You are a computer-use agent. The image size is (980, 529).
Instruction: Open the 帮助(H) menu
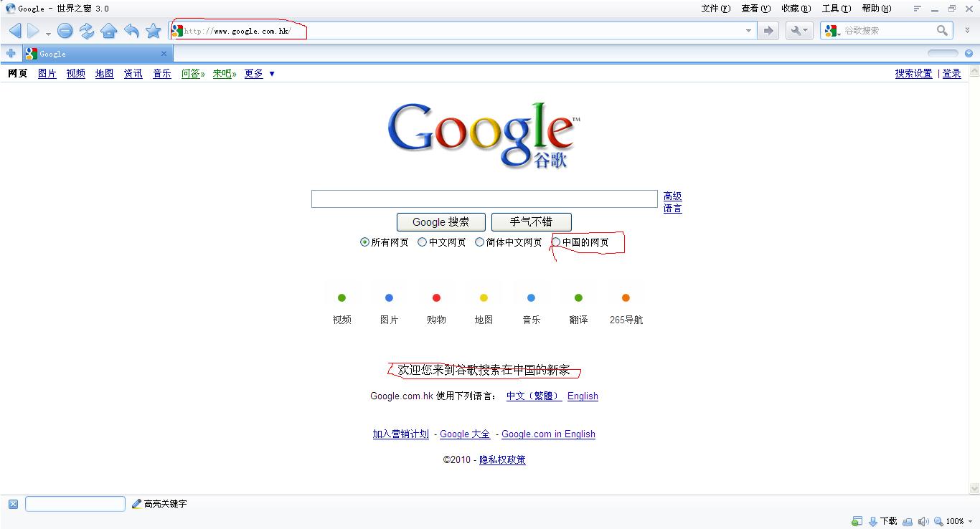(x=876, y=9)
